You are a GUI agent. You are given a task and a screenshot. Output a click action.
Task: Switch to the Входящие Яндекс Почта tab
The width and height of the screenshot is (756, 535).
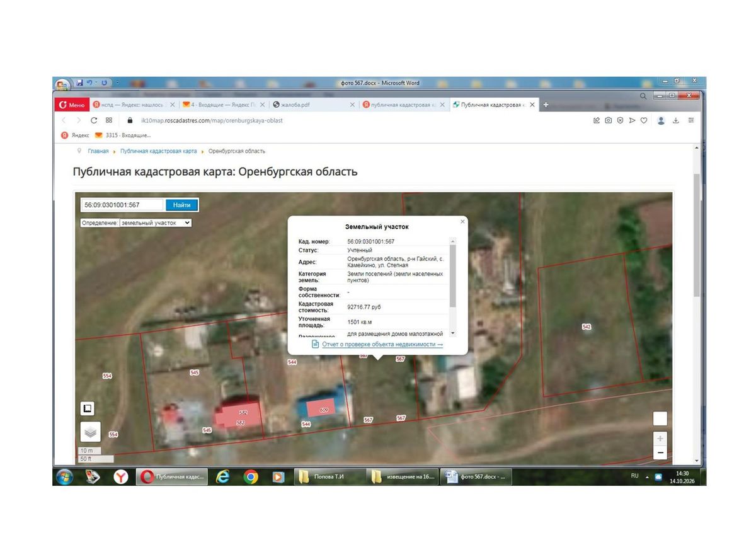[224, 105]
